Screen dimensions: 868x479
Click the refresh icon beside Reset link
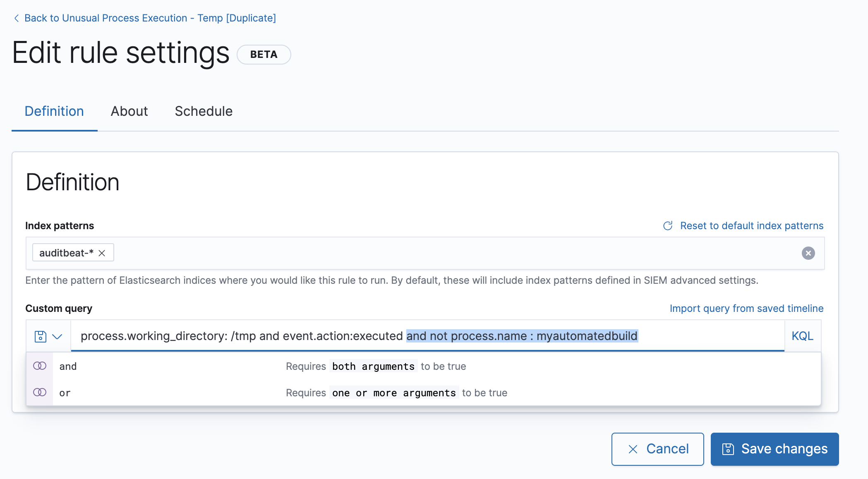tap(668, 226)
